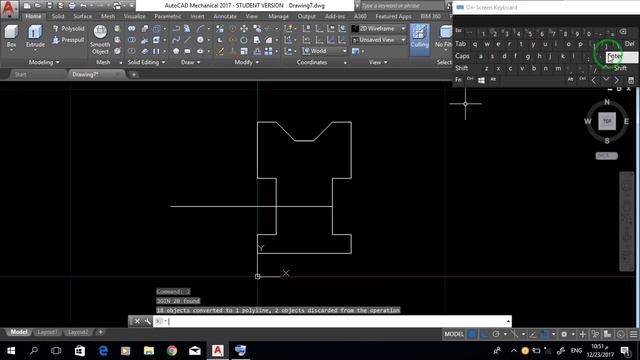Click backspace key on On-Screen Keyboard

(622, 32)
